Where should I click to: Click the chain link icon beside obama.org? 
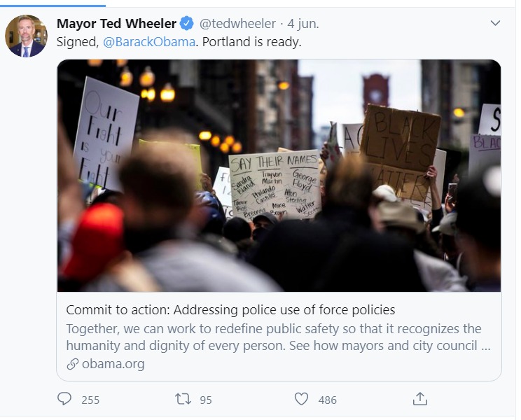(72, 364)
